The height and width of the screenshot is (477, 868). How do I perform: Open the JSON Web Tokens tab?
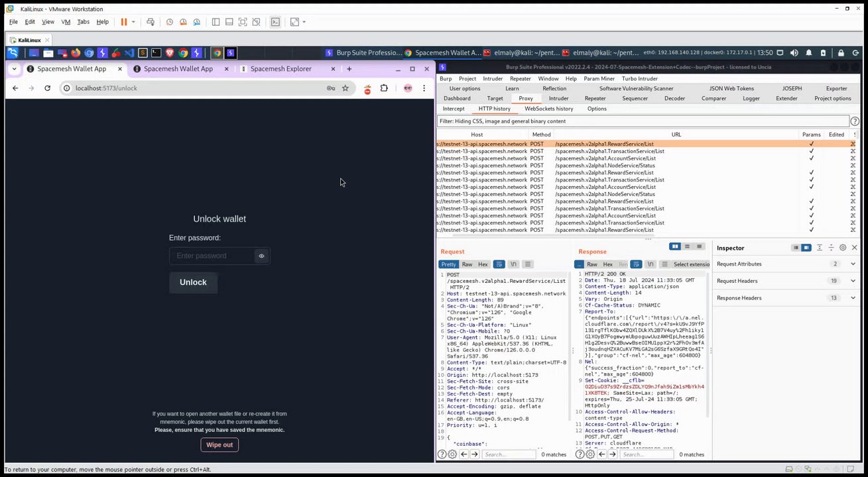(731, 89)
